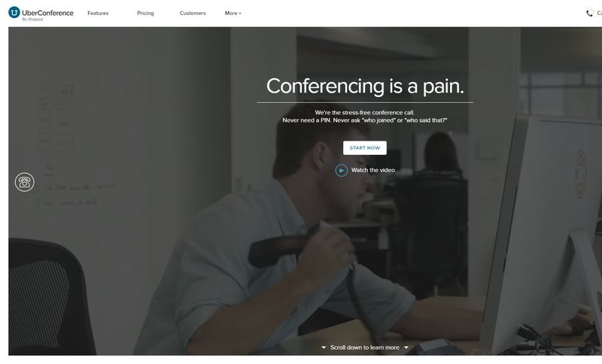Image resolution: width=602 pixels, height=364 pixels.
Task: Click the faint down arrow of section navigator
Action: [580, 189]
